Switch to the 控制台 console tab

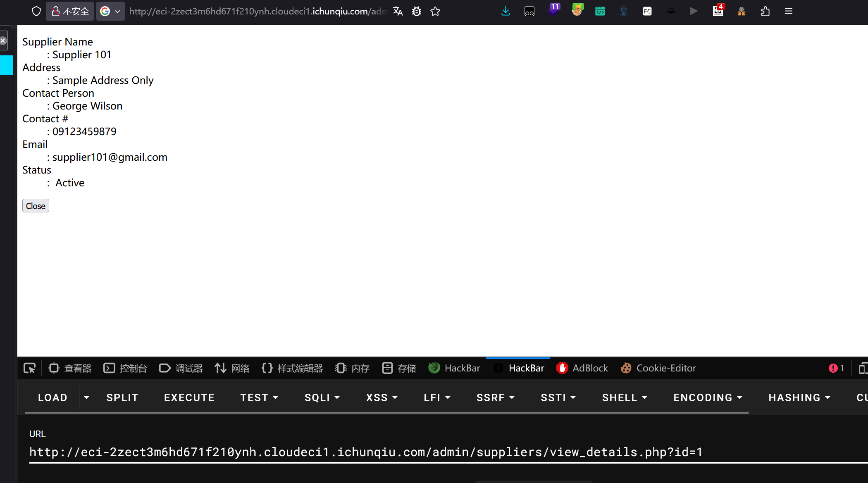pos(125,368)
